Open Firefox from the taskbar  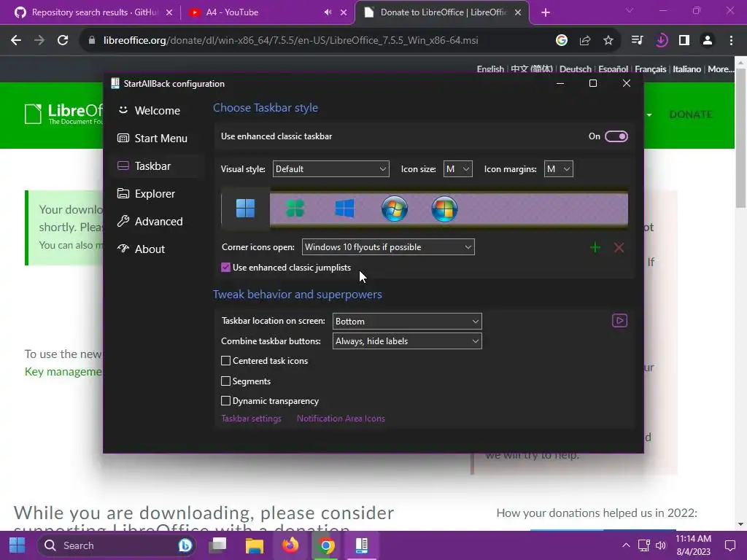click(x=290, y=545)
